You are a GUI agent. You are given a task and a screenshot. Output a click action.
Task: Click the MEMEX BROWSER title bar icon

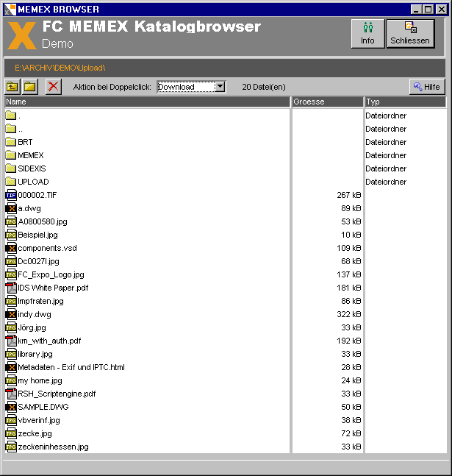pos(10,10)
